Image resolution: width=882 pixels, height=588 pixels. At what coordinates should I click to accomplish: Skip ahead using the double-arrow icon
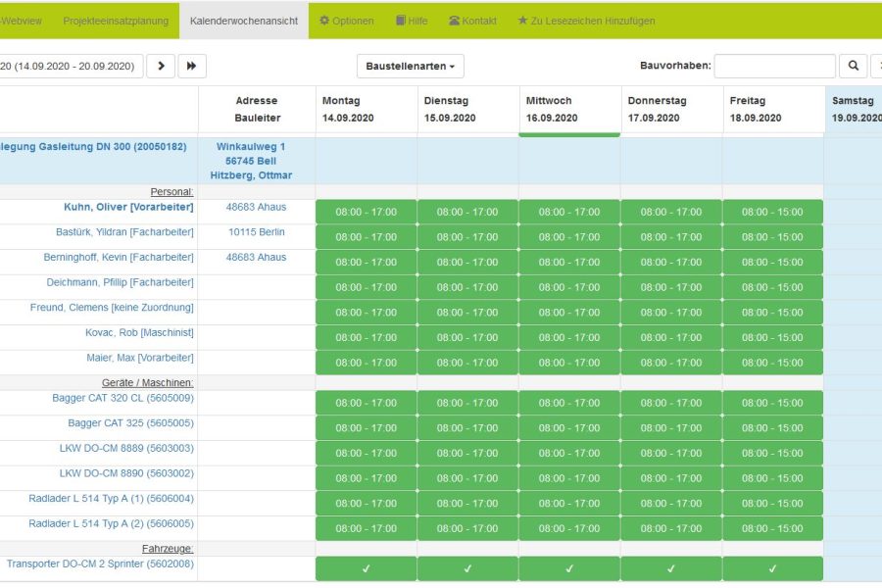(189, 66)
